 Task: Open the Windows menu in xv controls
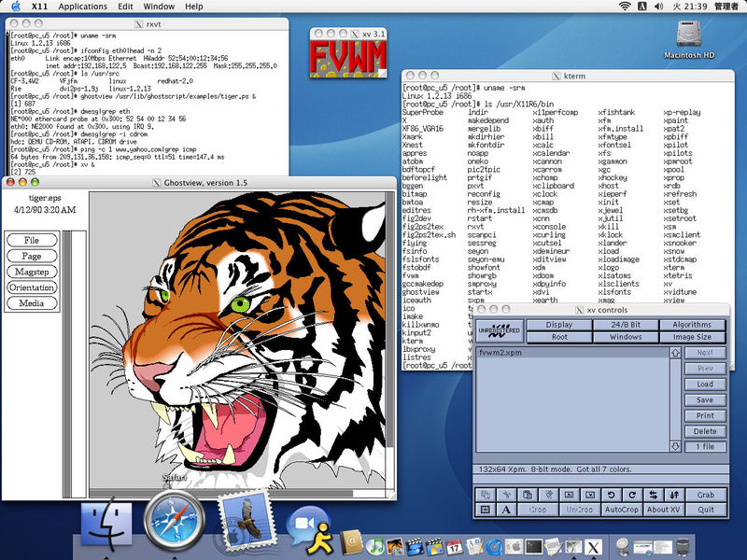(x=626, y=337)
